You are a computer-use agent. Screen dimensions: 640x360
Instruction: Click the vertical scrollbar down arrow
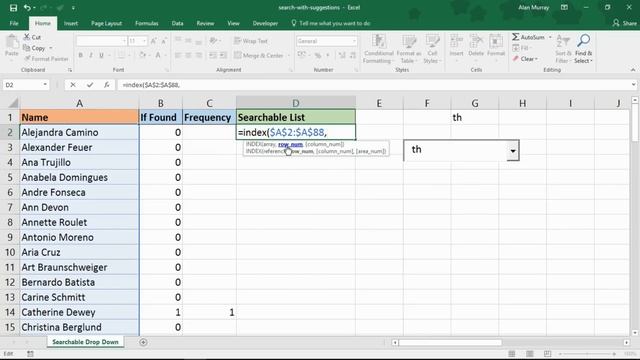(635, 333)
